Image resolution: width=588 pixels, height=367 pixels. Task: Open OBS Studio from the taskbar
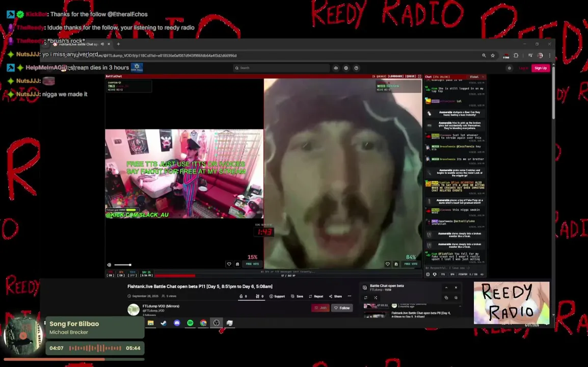point(217,323)
